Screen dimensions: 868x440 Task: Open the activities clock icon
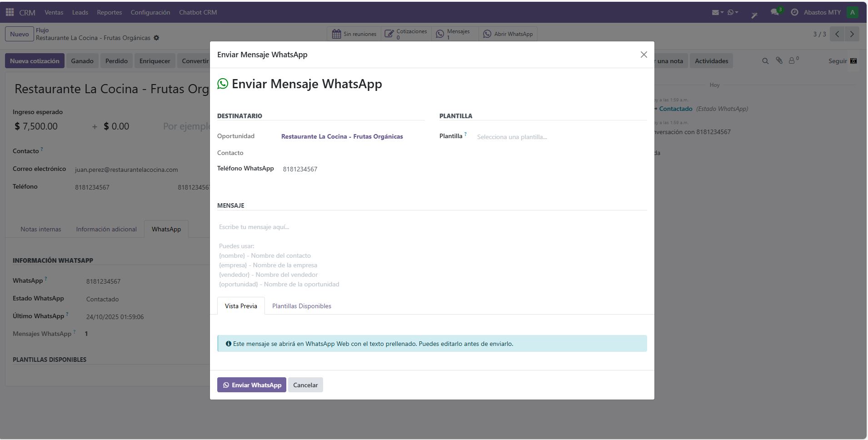[794, 12]
